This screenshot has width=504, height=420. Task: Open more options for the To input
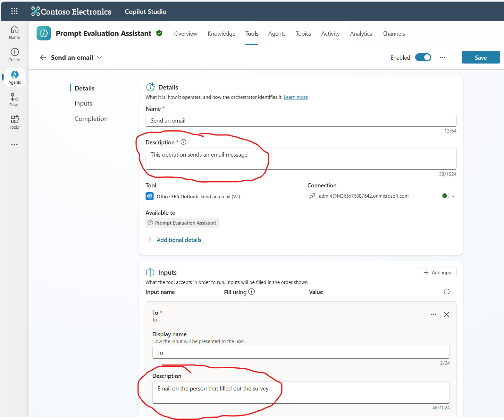[433, 314]
